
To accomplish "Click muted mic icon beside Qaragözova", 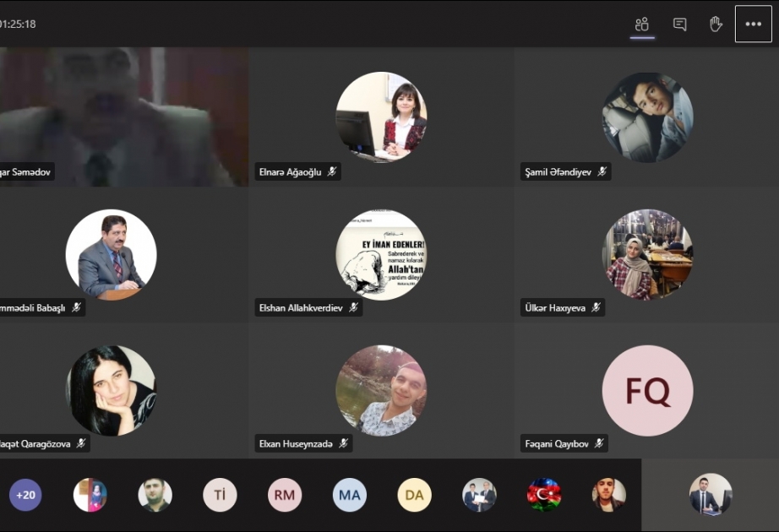I will 81,443.
